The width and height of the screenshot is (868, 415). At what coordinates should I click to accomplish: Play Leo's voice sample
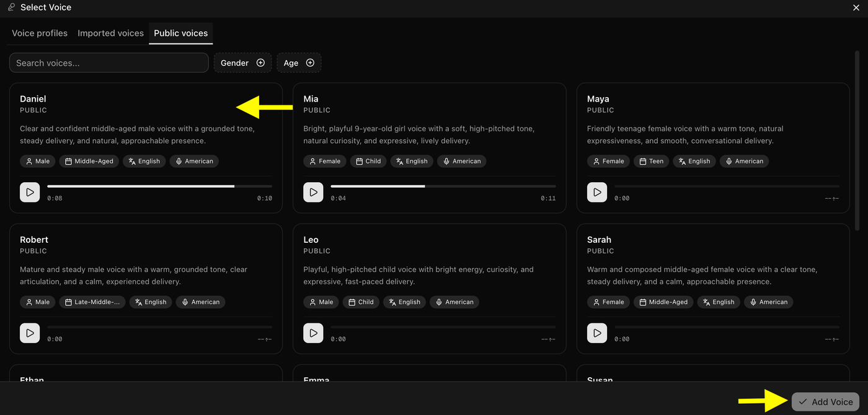[x=313, y=333]
